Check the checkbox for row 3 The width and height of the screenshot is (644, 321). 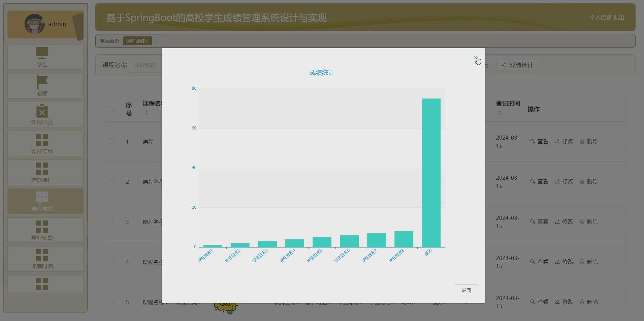[x=111, y=222]
